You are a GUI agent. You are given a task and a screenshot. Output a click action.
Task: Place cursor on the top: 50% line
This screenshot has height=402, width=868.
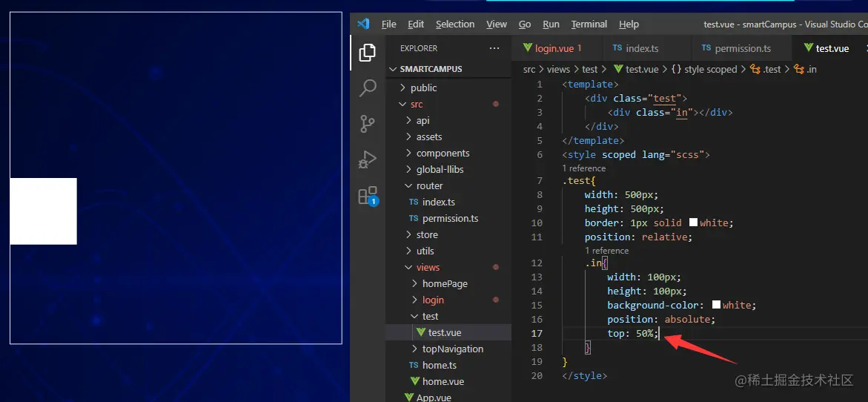[x=633, y=333]
